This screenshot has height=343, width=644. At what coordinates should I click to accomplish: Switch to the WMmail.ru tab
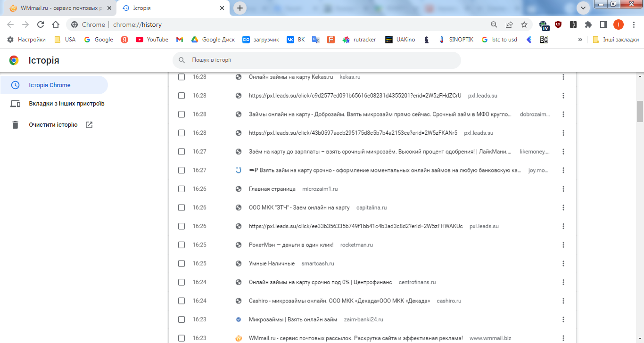[59, 8]
